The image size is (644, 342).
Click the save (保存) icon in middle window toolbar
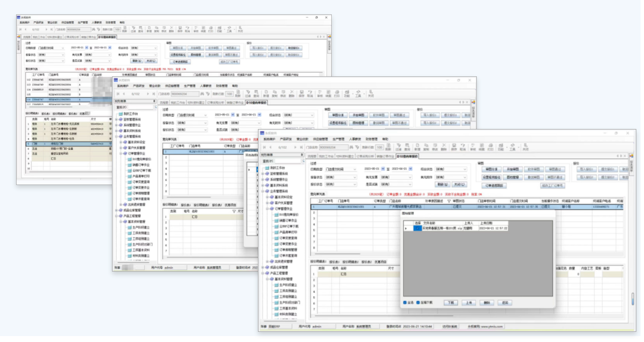(302, 93)
